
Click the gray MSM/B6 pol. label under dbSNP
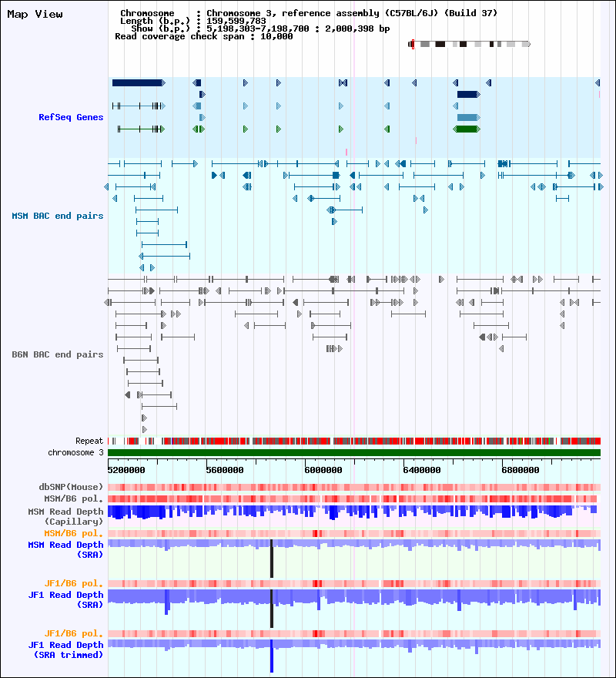point(73,498)
